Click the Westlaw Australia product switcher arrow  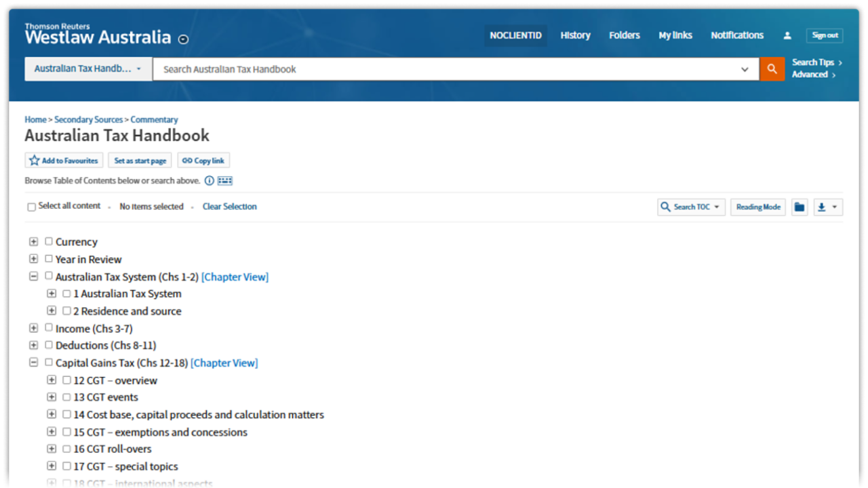click(x=183, y=39)
